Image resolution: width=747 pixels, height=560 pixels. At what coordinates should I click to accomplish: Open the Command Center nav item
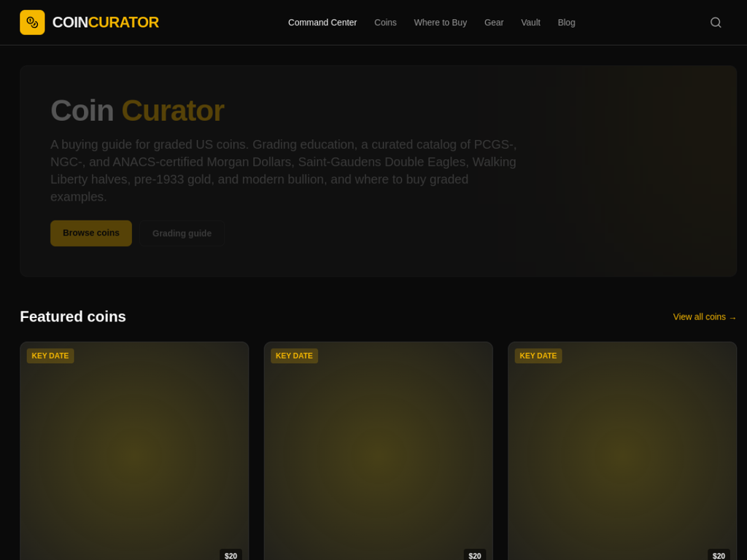[322, 23]
